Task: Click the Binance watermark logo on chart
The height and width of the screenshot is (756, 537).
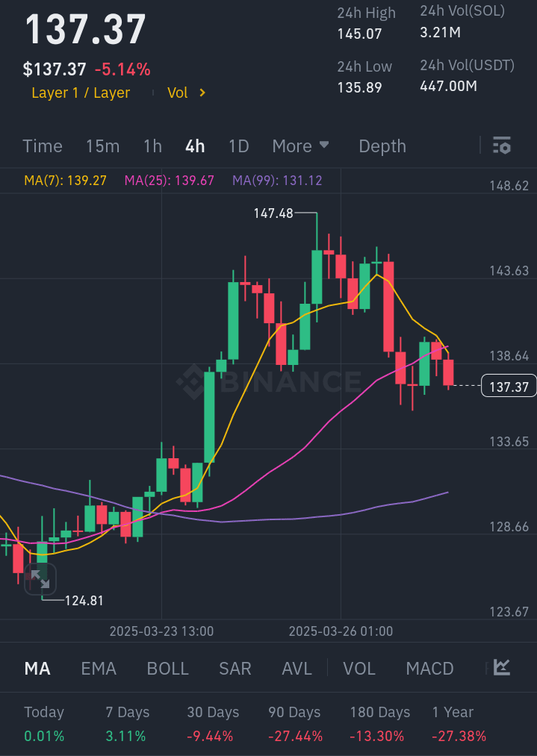Action: tap(269, 381)
